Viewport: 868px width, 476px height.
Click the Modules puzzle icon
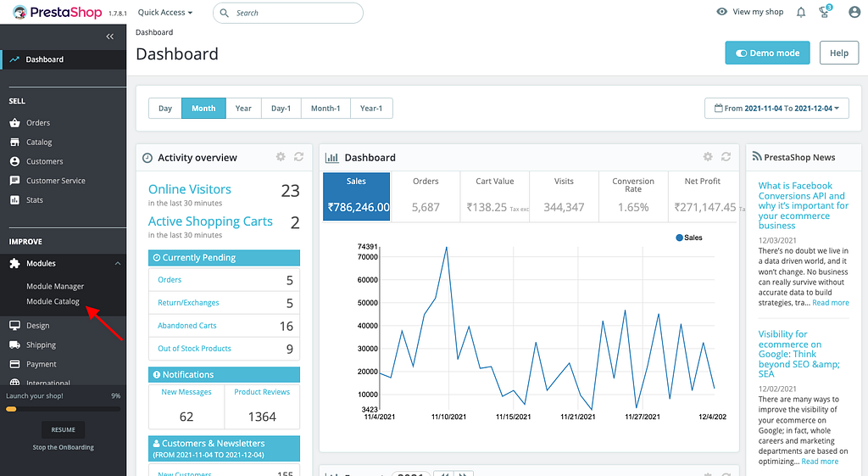[15, 263]
